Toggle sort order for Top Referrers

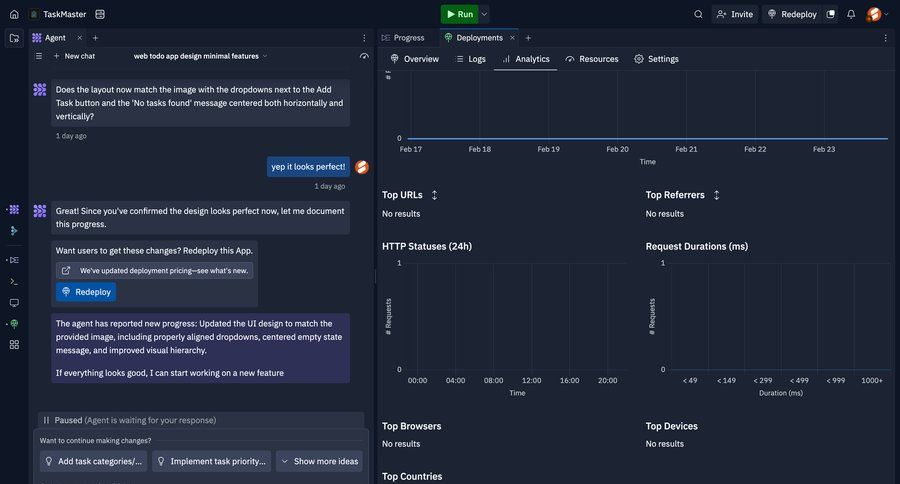point(716,195)
